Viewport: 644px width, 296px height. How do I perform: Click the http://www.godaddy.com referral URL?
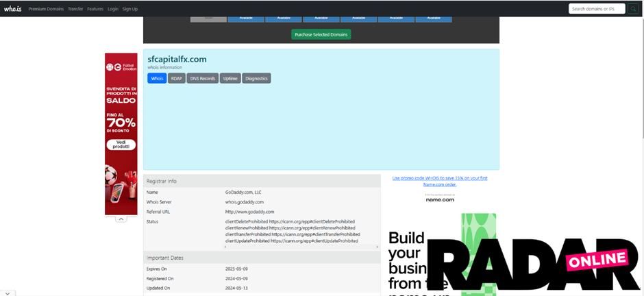[x=249, y=212]
